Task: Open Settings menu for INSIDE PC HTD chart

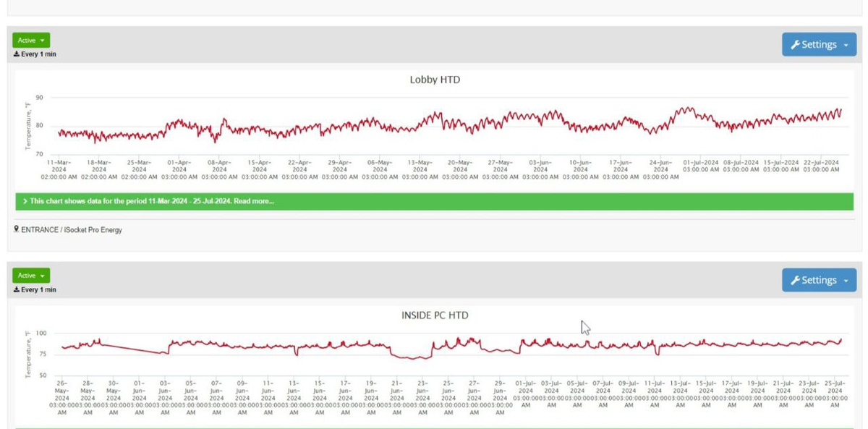Action: click(x=819, y=280)
